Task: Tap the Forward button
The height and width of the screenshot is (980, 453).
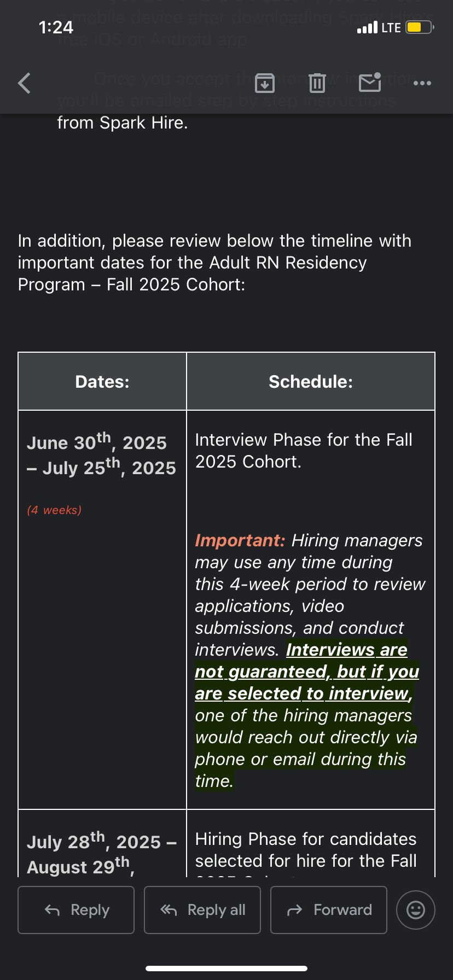Action: [329, 910]
